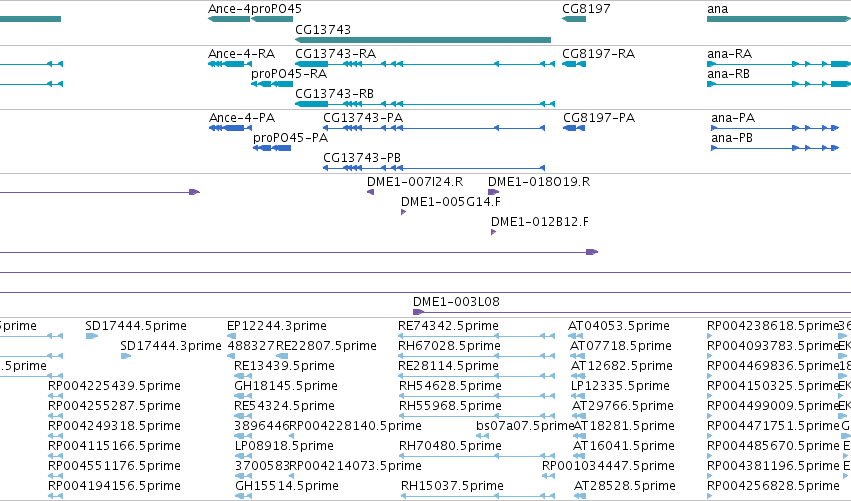Viewport: 851px width, 501px height.
Task: Click the CG8197-PA coding sequence label
Action: pyautogui.click(x=599, y=118)
